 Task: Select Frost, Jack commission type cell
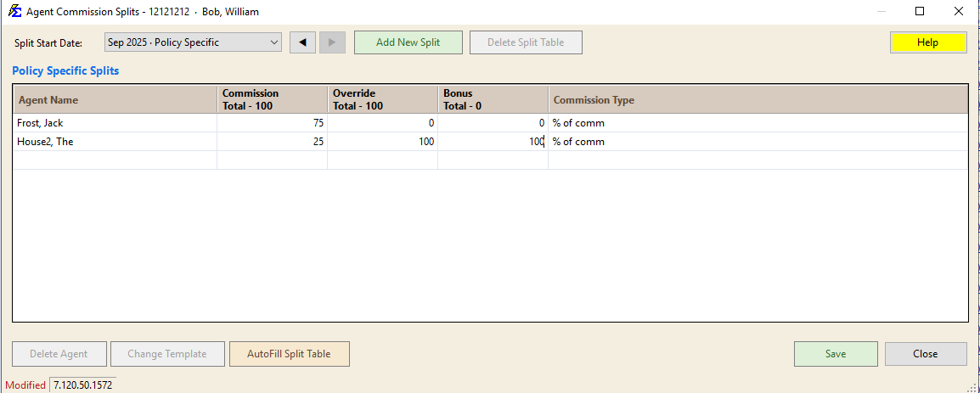coord(758,123)
